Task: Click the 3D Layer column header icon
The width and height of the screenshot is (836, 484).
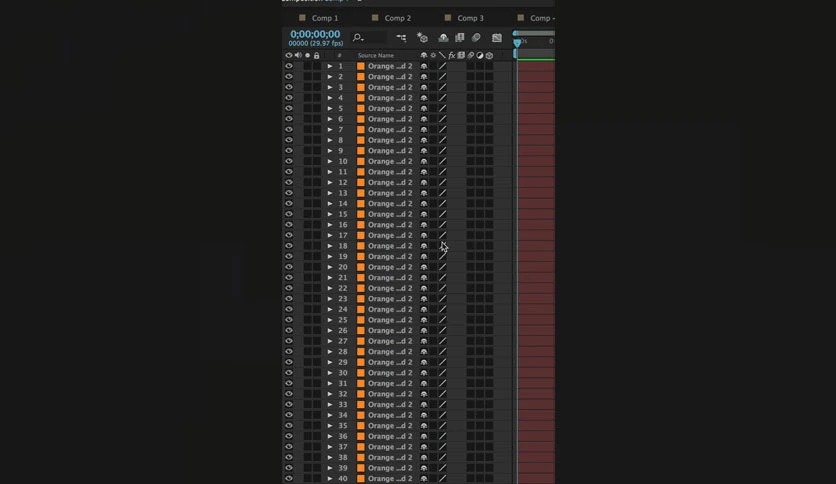Action: pos(489,55)
